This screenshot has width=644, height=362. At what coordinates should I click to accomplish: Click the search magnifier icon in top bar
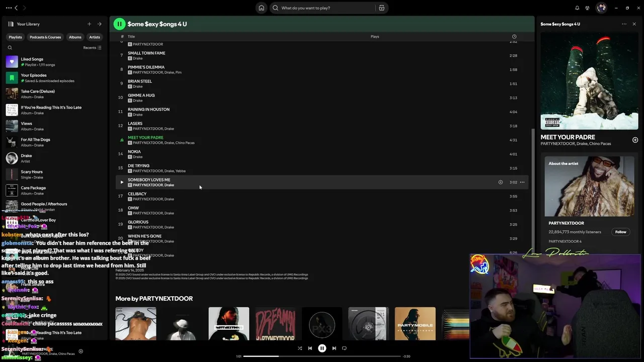click(275, 8)
